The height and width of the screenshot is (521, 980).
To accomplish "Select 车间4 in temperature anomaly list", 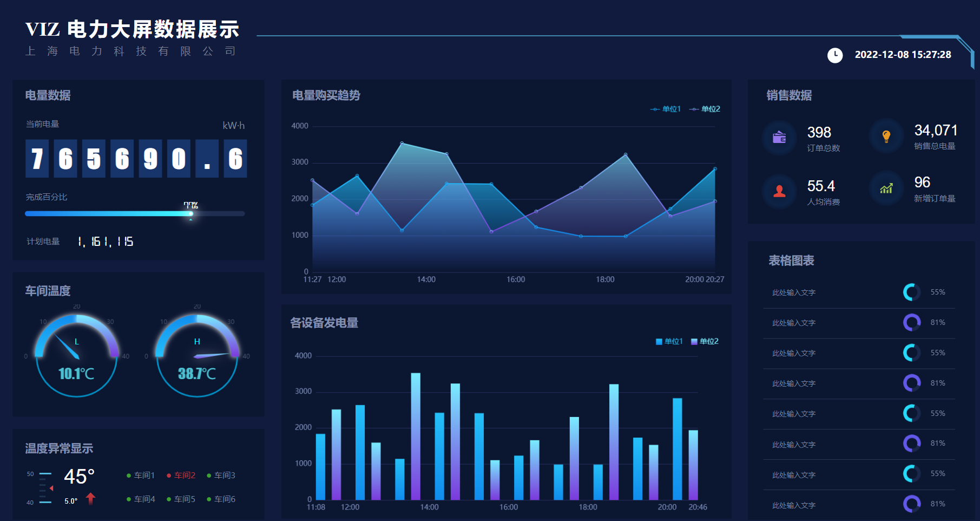I will coord(141,499).
